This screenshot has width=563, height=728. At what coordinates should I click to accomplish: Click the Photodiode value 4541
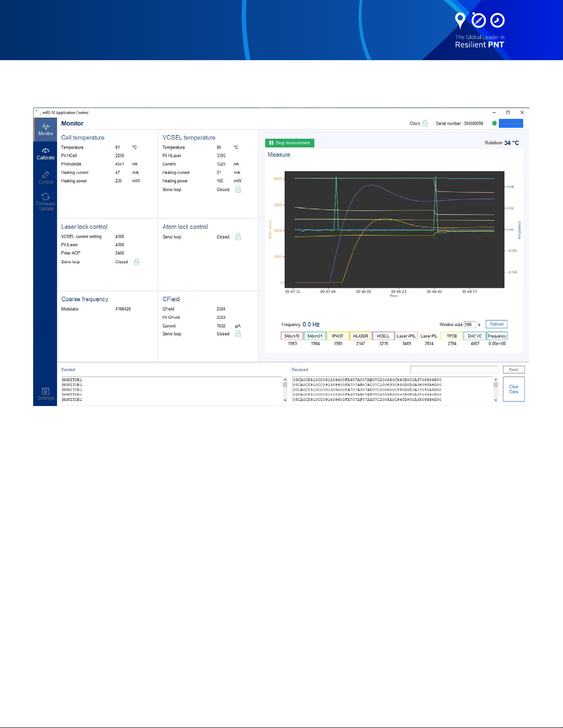pos(119,164)
